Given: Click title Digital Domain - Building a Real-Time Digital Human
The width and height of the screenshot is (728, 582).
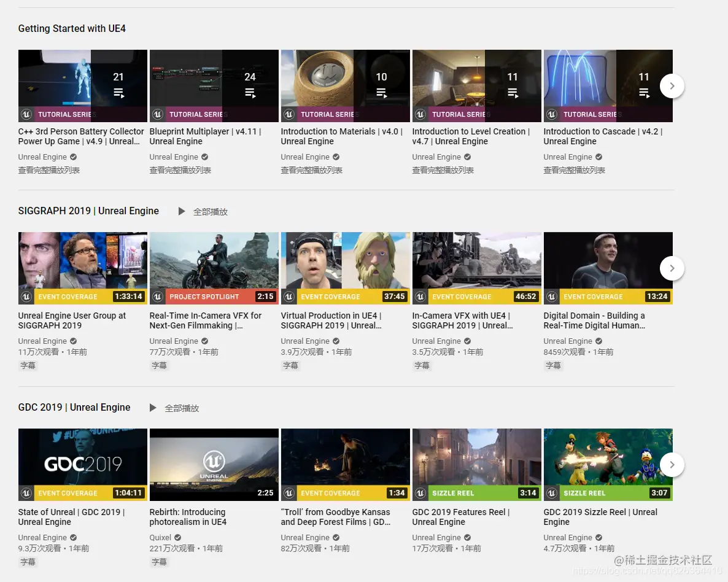Looking at the screenshot, I should click(594, 320).
